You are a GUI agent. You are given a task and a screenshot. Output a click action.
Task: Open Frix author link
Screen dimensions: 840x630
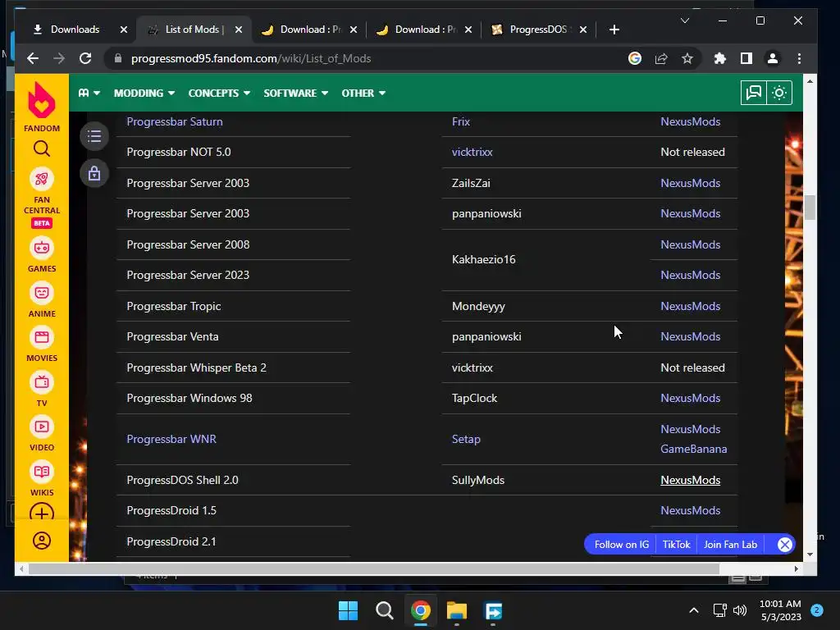pos(461,121)
